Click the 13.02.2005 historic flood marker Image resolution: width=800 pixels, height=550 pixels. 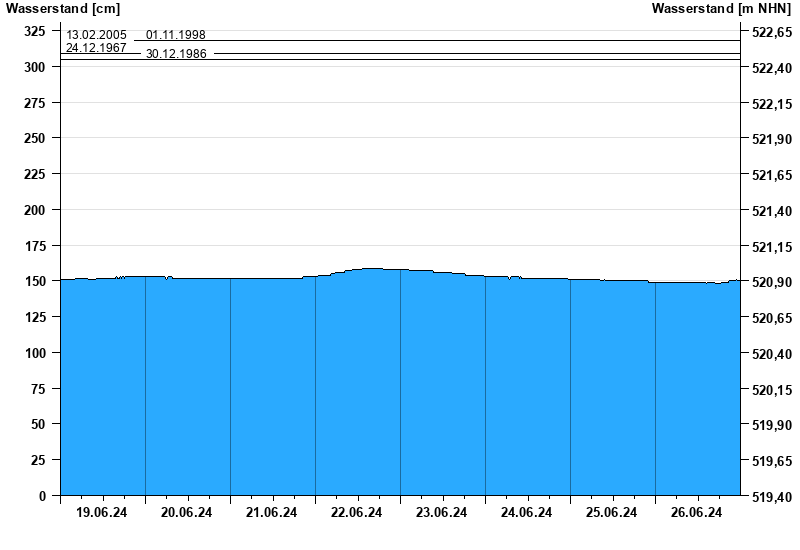tap(96, 35)
